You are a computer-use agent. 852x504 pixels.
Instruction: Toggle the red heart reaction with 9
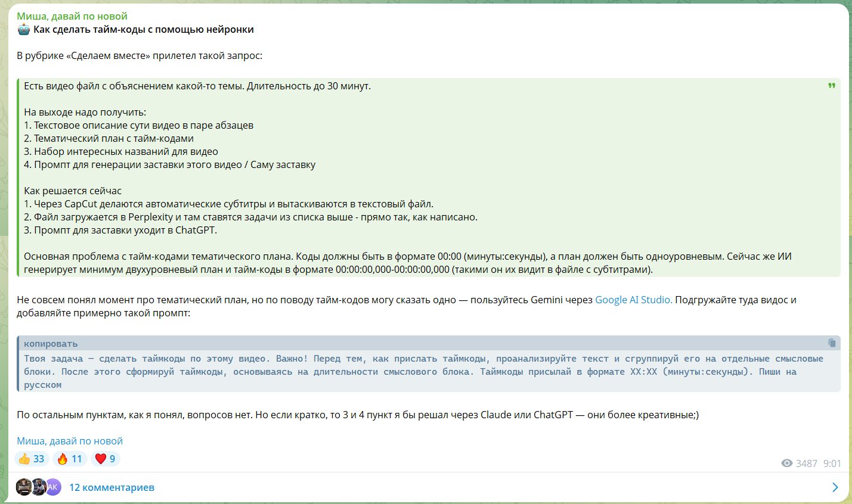[x=106, y=459]
